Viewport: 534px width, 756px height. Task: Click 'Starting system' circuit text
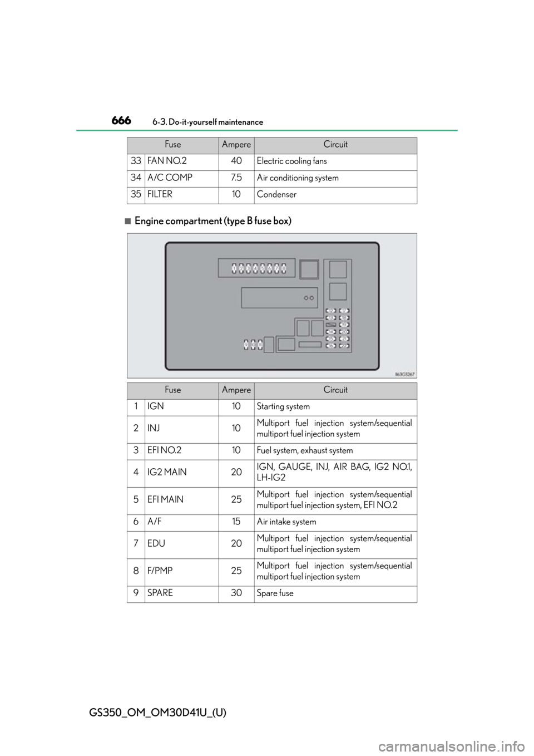click(283, 407)
